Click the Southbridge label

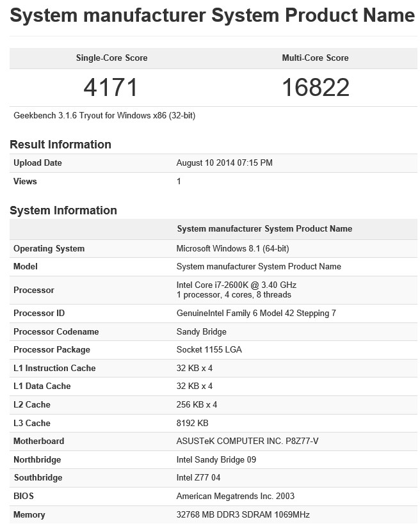click(x=38, y=477)
